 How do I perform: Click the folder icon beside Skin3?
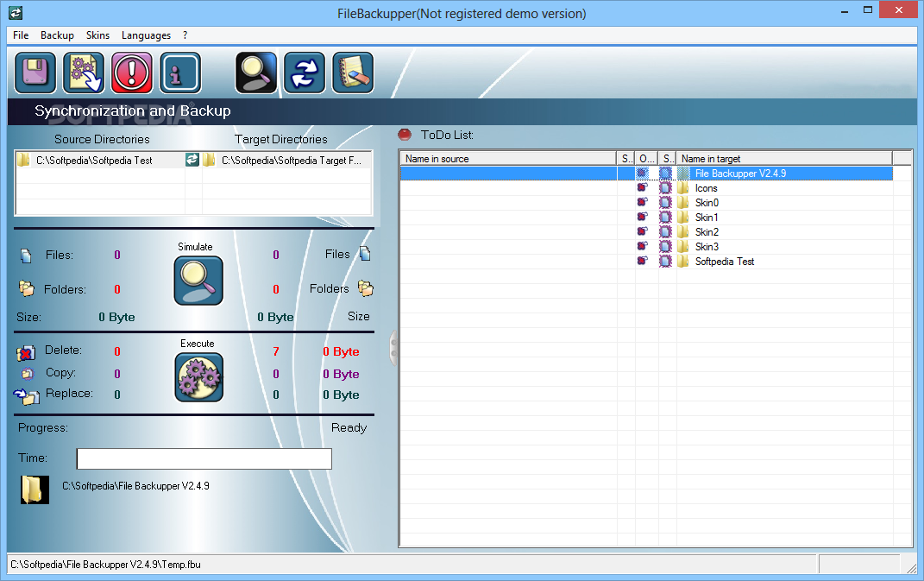(683, 247)
